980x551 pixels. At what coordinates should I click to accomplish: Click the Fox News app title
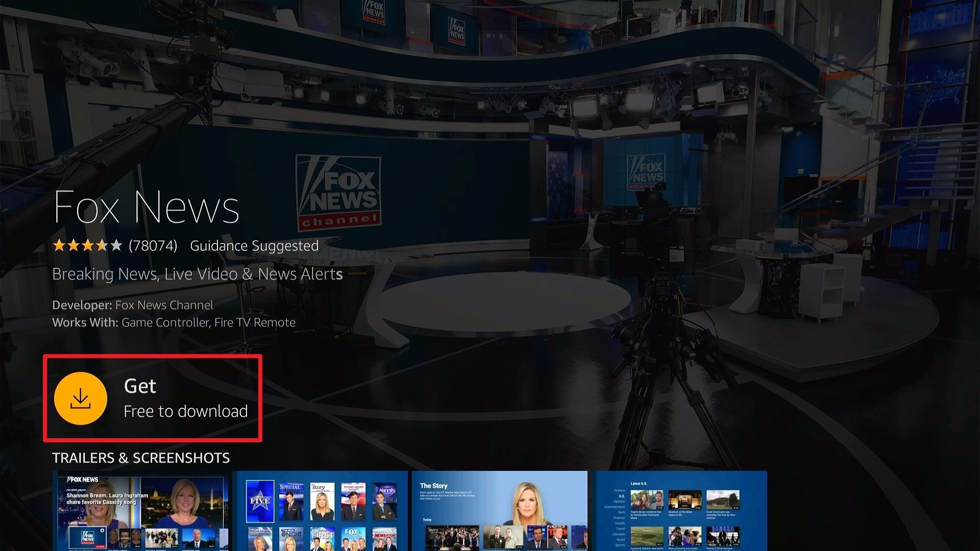tap(146, 207)
